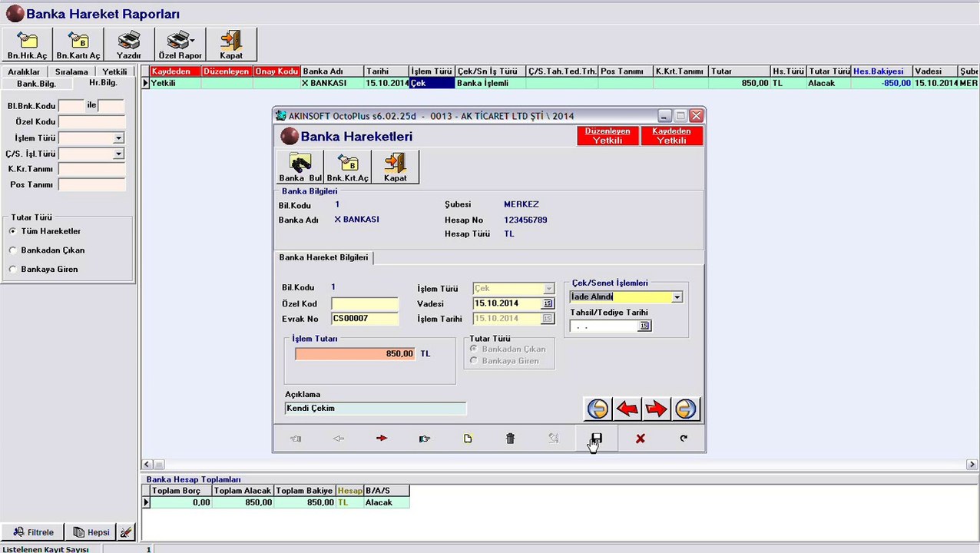This screenshot has width=980, height=553.
Task: Click Kapat in Banka Hareketleri dialog
Action: [396, 167]
